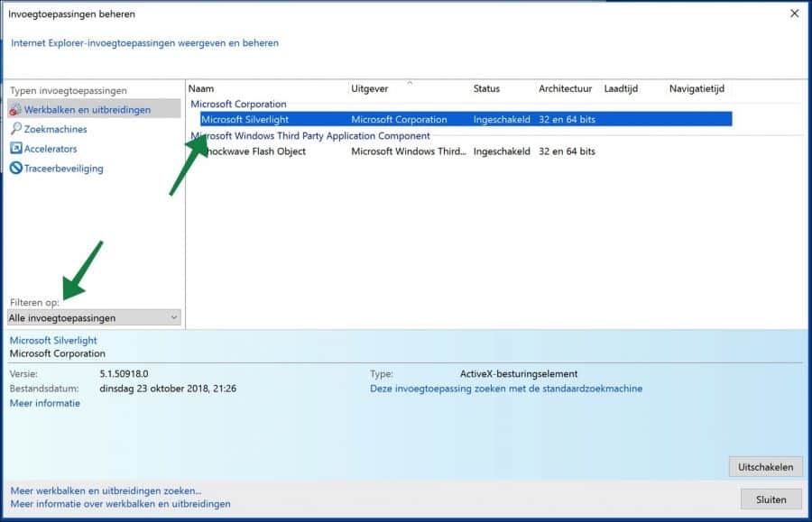
Task: Click the 'ActiveX-besturingselement' type value
Action: [x=519, y=373]
